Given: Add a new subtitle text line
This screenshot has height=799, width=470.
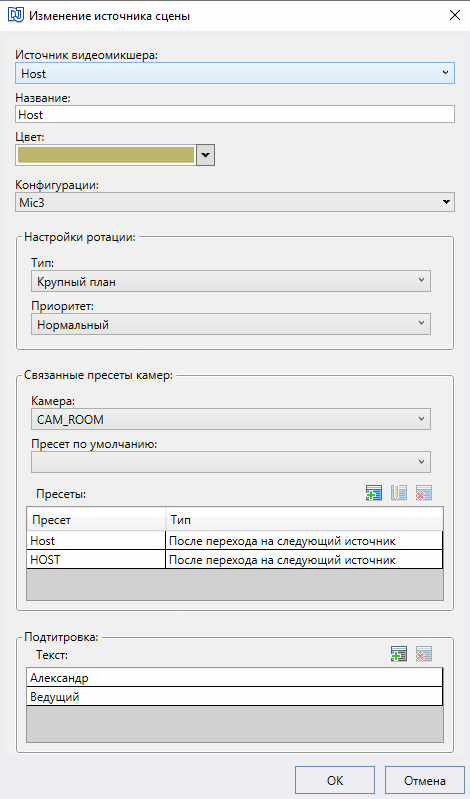Looking at the screenshot, I should [x=399, y=654].
